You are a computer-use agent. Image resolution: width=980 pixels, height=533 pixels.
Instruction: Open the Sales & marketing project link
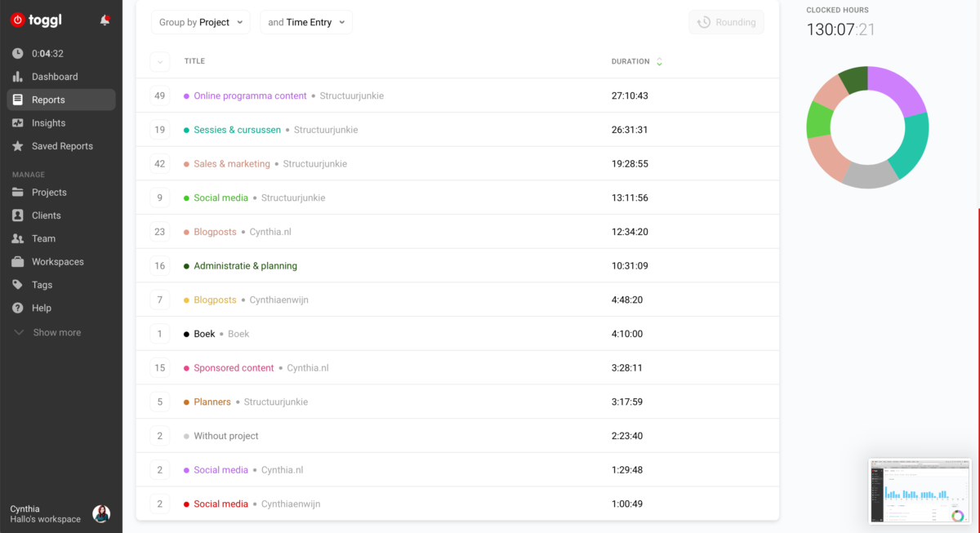(231, 164)
